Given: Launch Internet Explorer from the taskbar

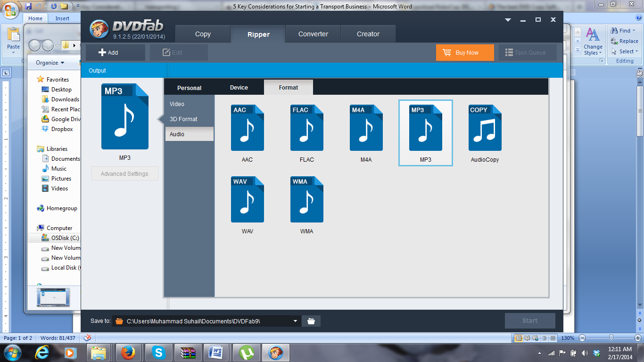Looking at the screenshot, I should click(x=43, y=352).
